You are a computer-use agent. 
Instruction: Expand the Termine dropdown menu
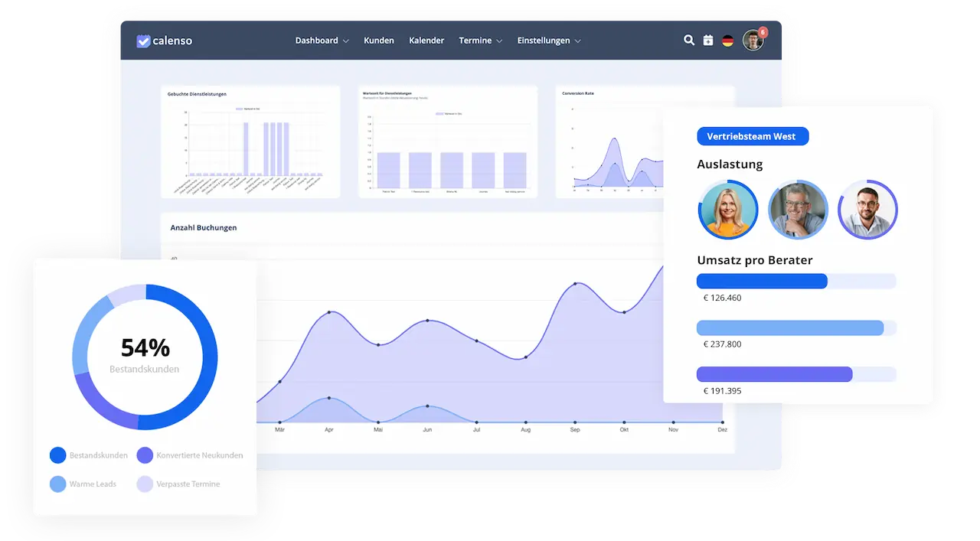(x=480, y=41)
